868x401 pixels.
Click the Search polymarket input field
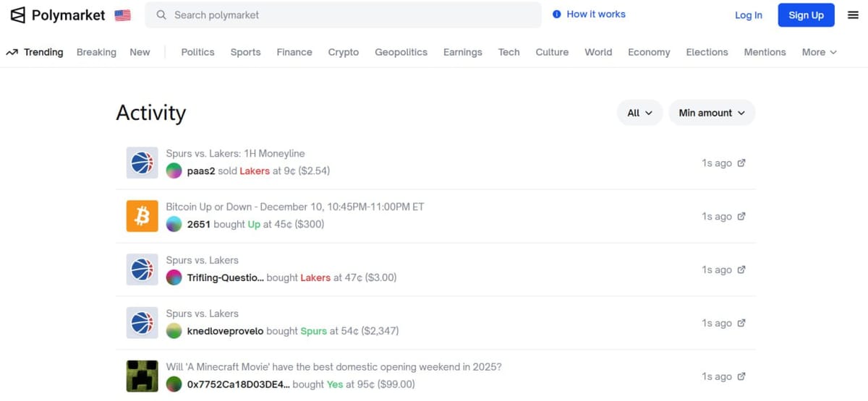tap(344, 15)
